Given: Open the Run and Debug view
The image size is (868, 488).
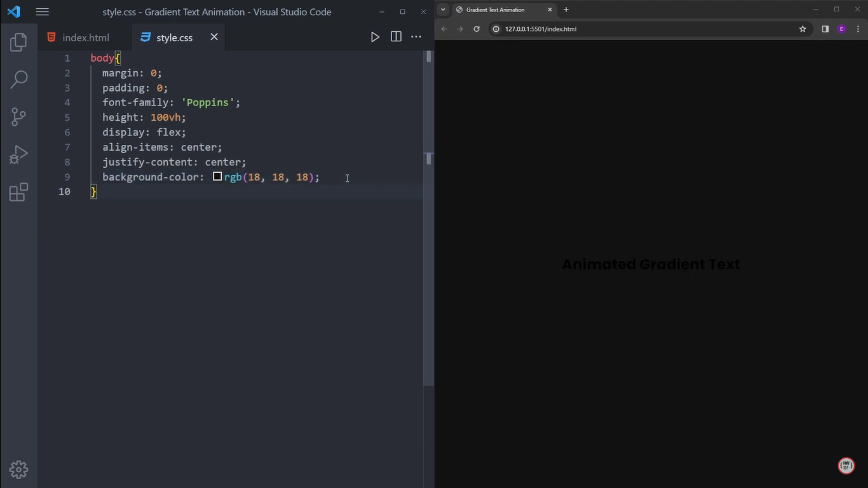Looking at the screenshot, I should tap(18, 154).
